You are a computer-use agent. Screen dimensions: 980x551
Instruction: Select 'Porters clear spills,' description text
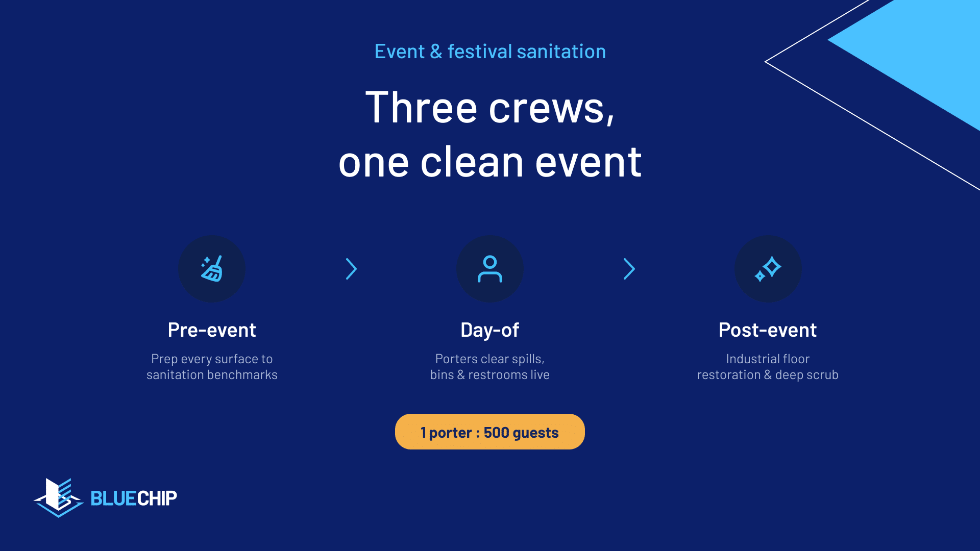[x=489, y=359]
